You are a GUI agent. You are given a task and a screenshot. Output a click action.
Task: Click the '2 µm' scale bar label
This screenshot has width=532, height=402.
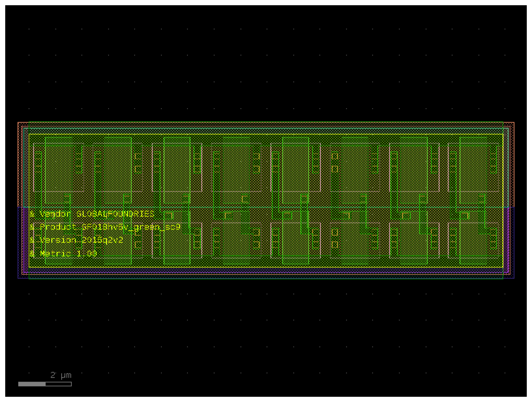tap(61, 375)
